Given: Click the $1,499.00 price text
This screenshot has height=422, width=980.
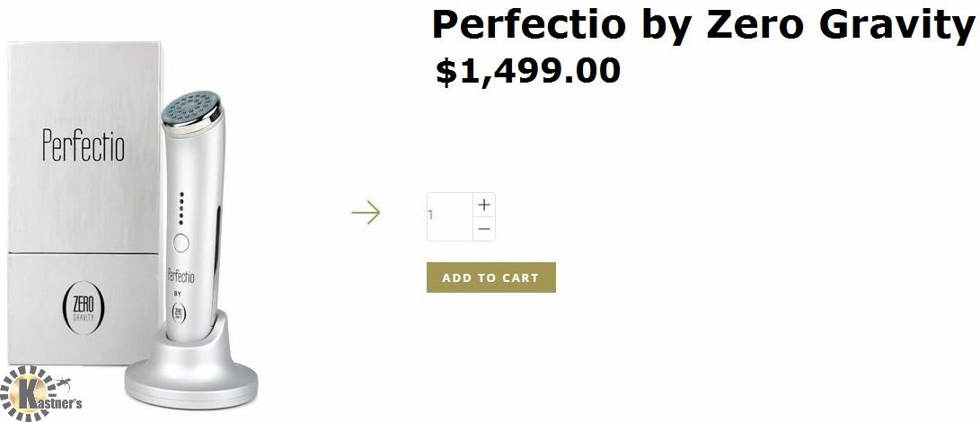Looking at the screenshot, I should (528, 71).
